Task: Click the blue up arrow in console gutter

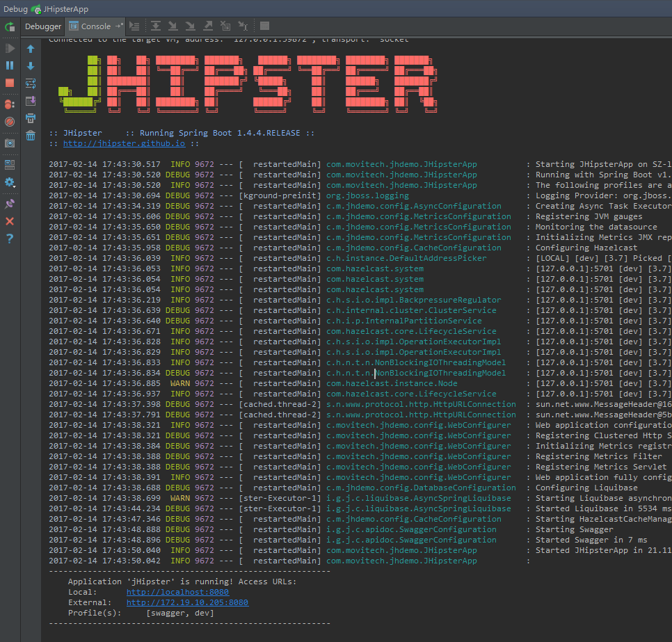Action: click(31, 49)
